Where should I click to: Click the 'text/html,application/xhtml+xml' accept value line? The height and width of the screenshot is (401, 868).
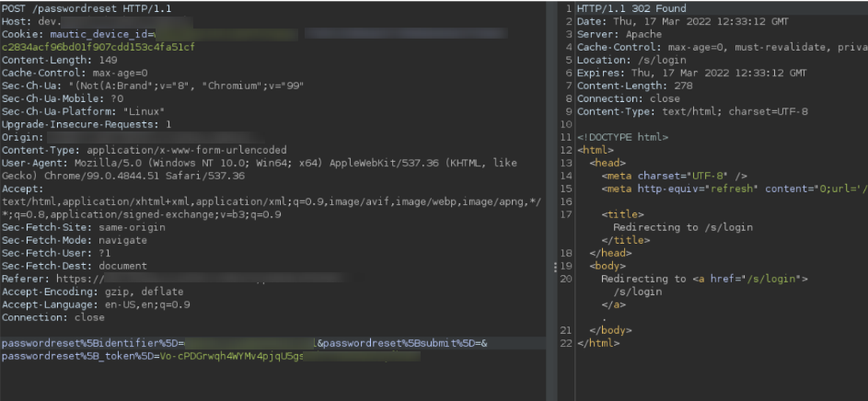(272, 201)
